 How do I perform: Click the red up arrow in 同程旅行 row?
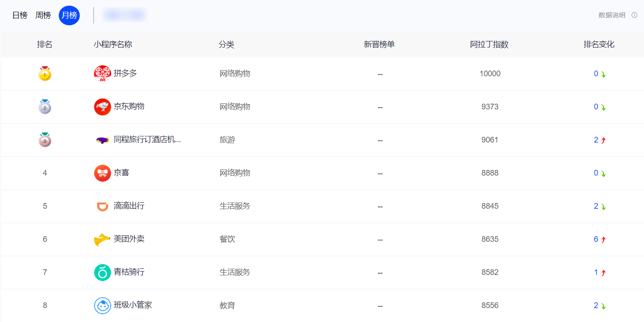pos(603,140)
